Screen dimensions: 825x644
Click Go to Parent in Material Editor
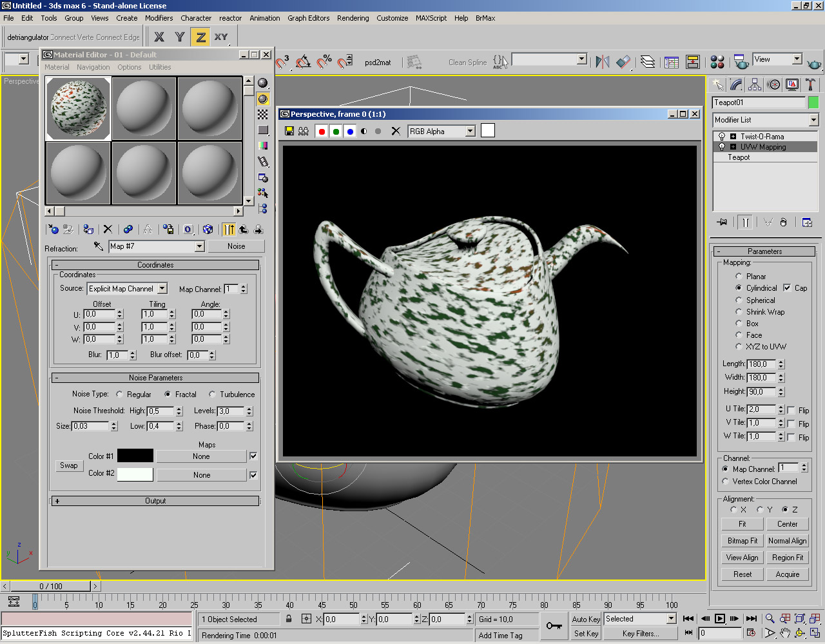pos(244,229)
